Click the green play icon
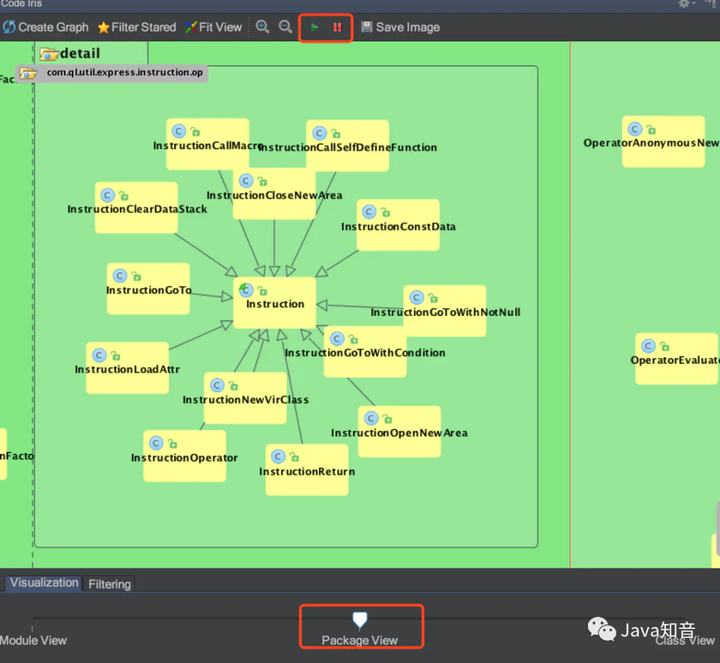The image size is (720, 663). pos(314,28)
